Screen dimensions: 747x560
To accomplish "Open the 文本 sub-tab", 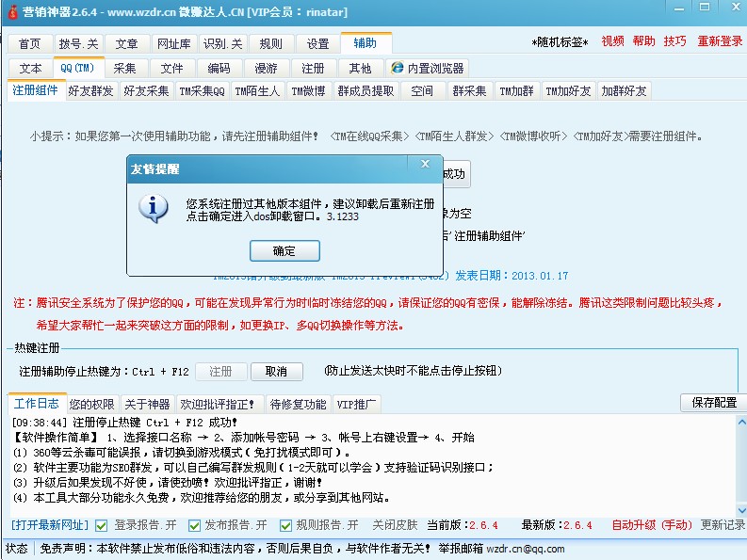I will pos(30,68).
